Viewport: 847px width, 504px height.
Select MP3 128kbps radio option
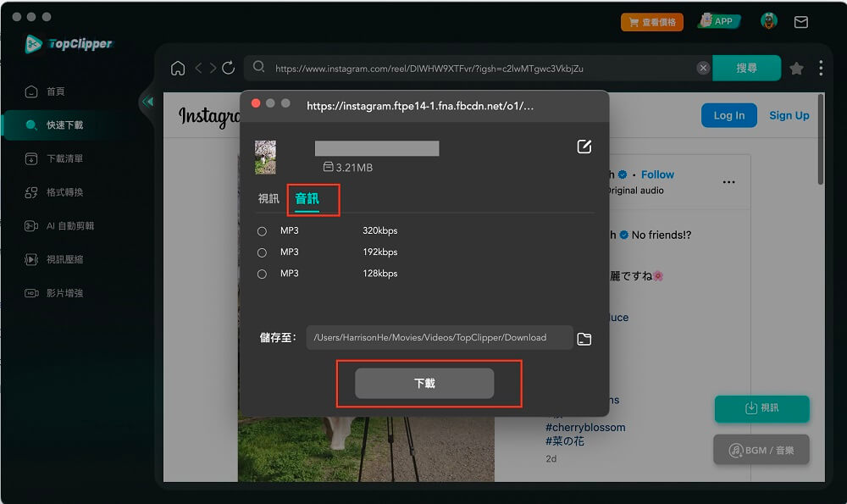tap(262, 274)
